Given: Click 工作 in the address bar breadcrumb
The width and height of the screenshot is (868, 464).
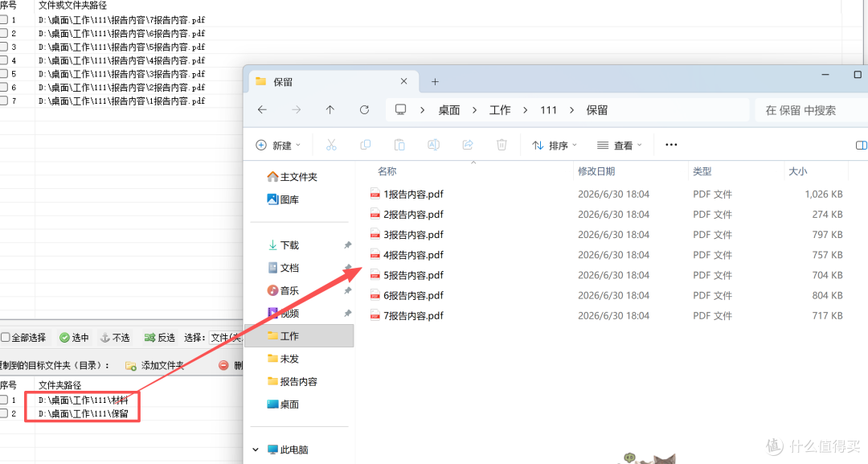Looking at the screenshot, I should coord(500,110).
